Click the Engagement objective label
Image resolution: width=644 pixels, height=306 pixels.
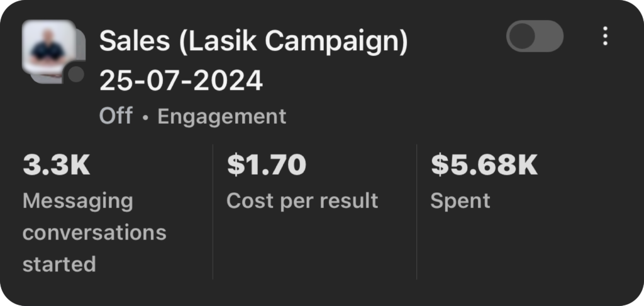[221, 116]
